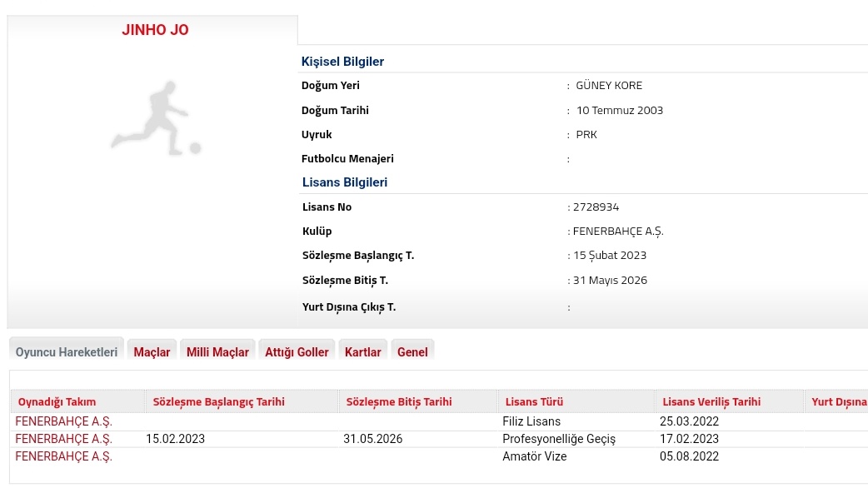This screenshot has height=503, width=868.
Task: Switch to the Maçlar tab
Action: tap(152, 351)
